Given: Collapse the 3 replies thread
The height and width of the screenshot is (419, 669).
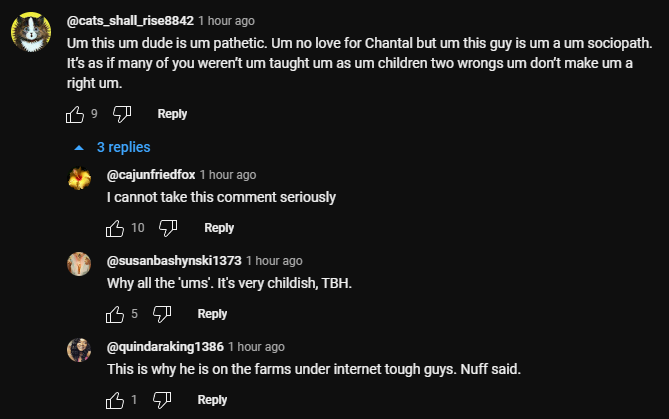Looking at the screenshot, I should coord(112,147).
